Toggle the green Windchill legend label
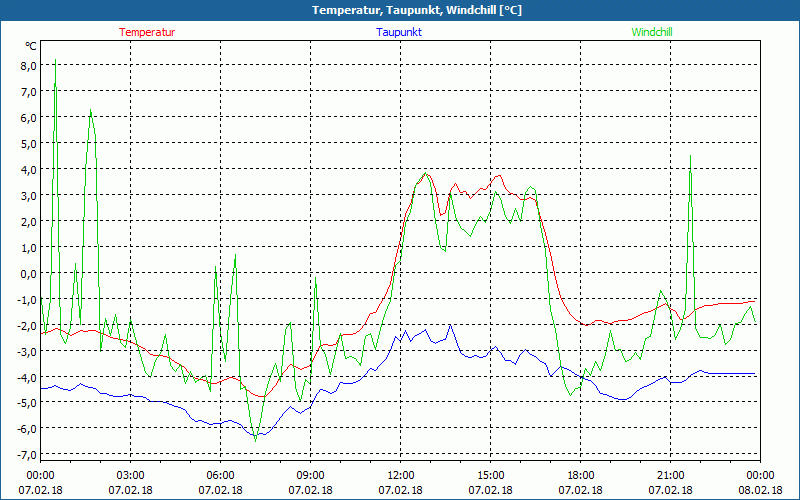This screenshot has width=800, height=500. [x=652, y=32]
